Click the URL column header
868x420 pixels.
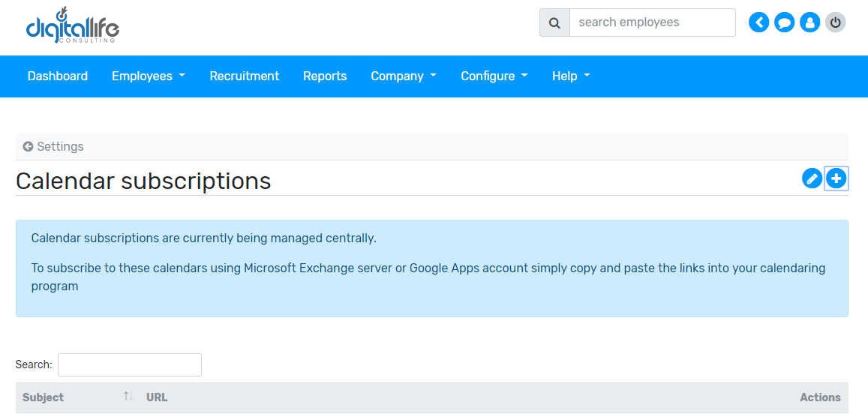coord(157,397)
